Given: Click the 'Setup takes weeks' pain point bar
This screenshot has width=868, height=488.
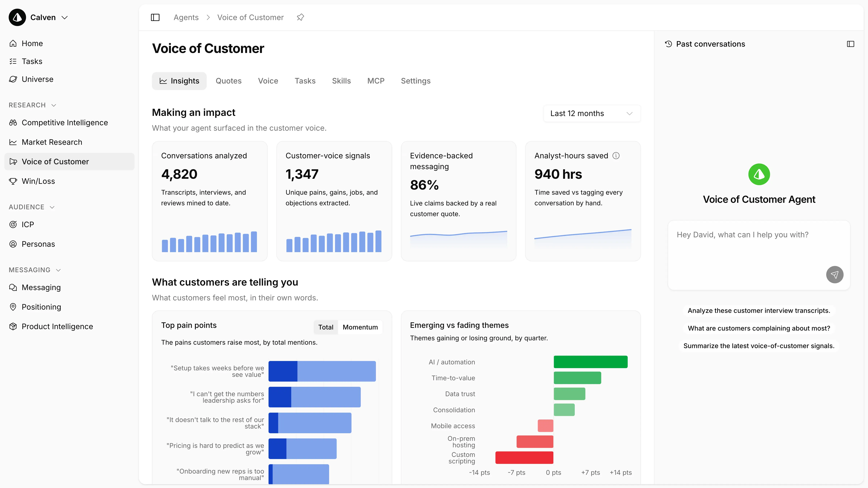Looking at the screenshot, I should [322, 371].
